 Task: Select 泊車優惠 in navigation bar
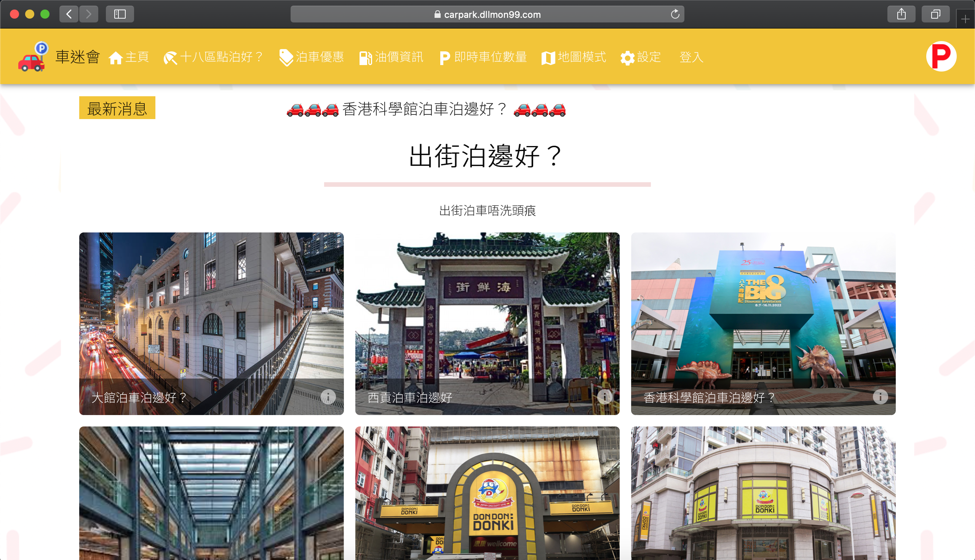click(312, 57)
